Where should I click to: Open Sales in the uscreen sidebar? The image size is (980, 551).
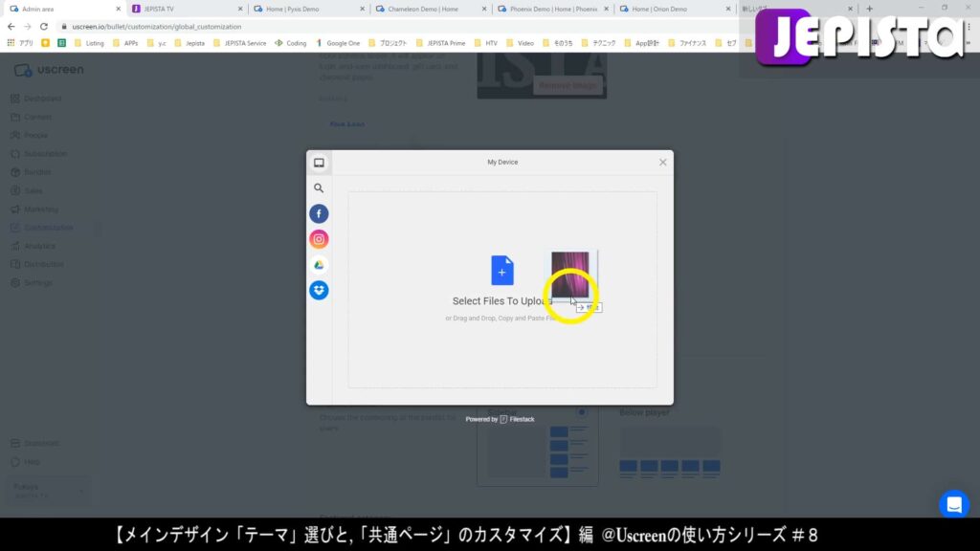[27, 190]
